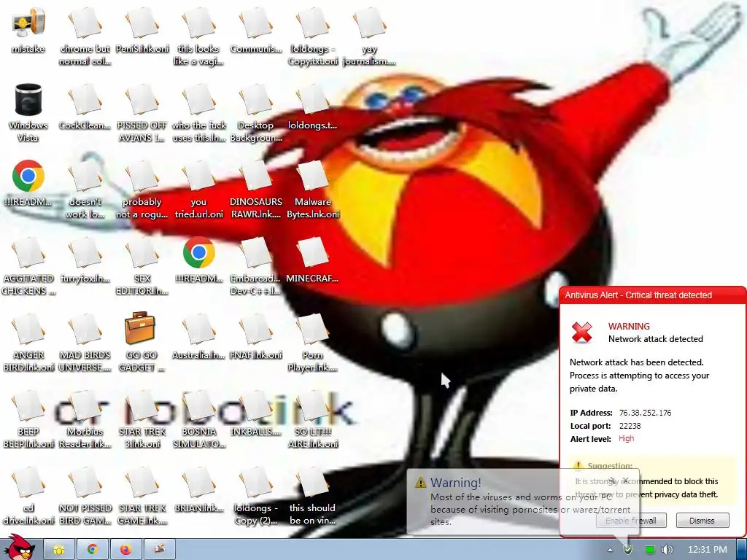Select the 'BRIAN.lnk...' desktop file icon
Viewport: 747px width, 560px height.
click(198, 489)
